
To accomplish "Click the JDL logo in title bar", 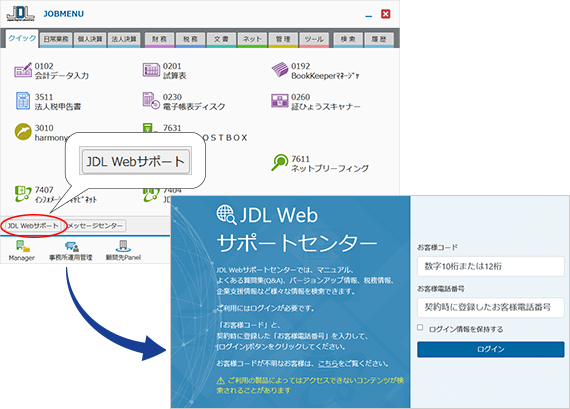I will pyautogui.click(x=20, y=13).
